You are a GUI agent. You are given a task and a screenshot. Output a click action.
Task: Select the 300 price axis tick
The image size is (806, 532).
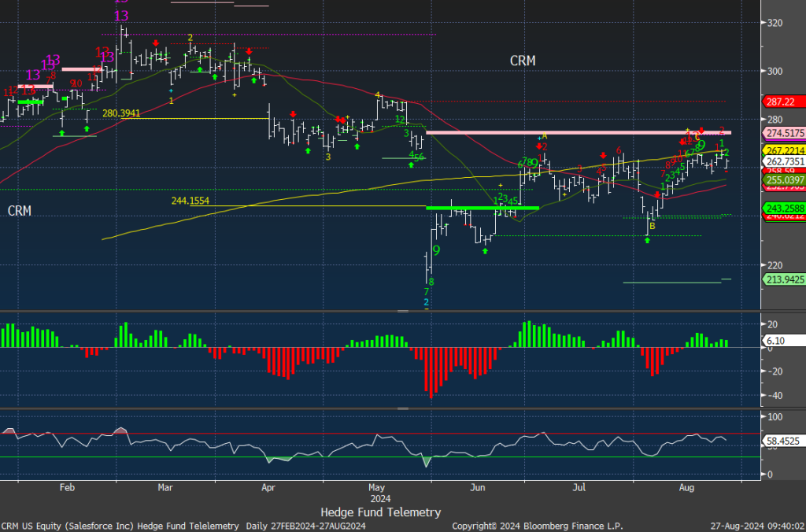tap(775, 72)
